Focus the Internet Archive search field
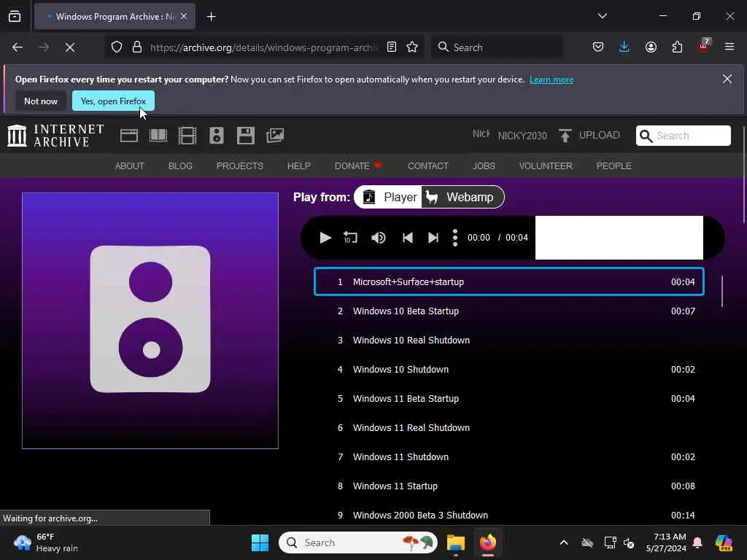 point(683,136)
